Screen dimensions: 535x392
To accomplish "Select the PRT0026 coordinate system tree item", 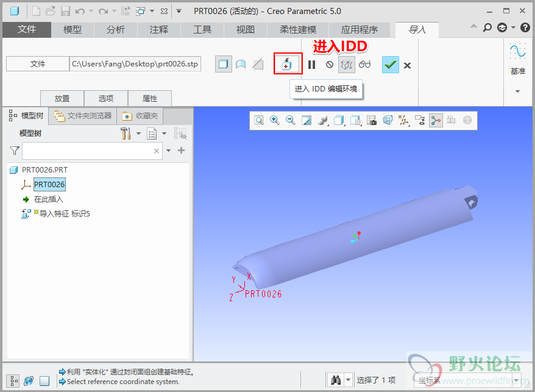I will 49,184.
